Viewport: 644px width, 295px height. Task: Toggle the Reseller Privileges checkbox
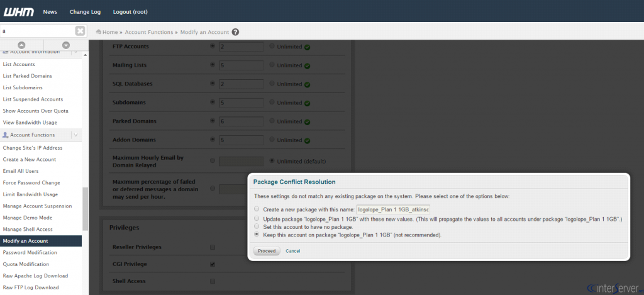point(213,247)
